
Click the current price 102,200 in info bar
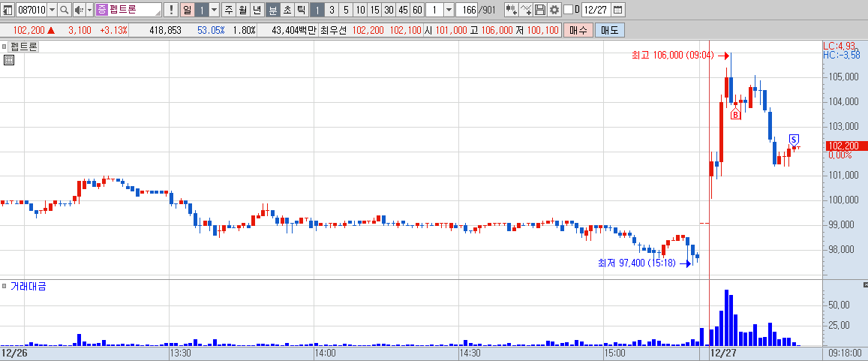click(x=28, y=31)
